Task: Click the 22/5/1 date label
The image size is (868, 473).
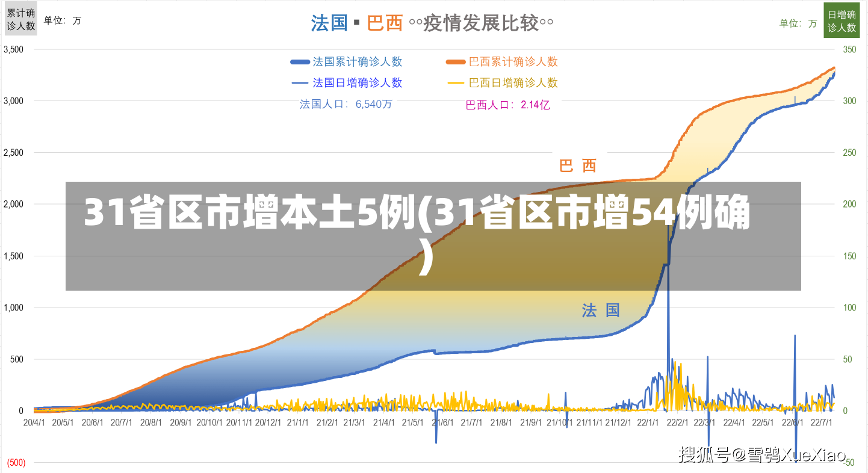Action: 764,422
